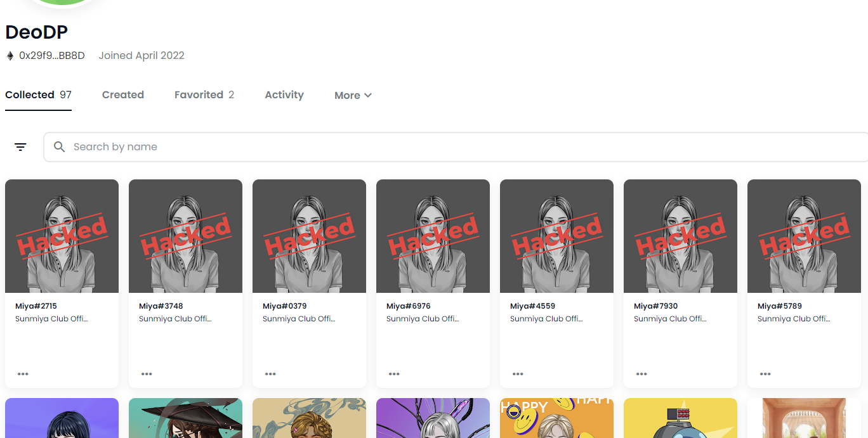
Task: Click the Miya#0379 title text
Action: [285, 306]
